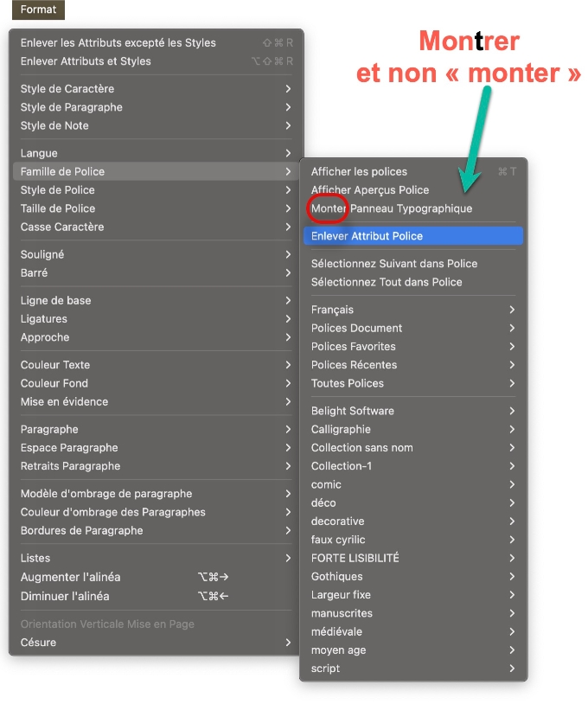Expand Polices Favorites submenu

click(x=413, y=347)
